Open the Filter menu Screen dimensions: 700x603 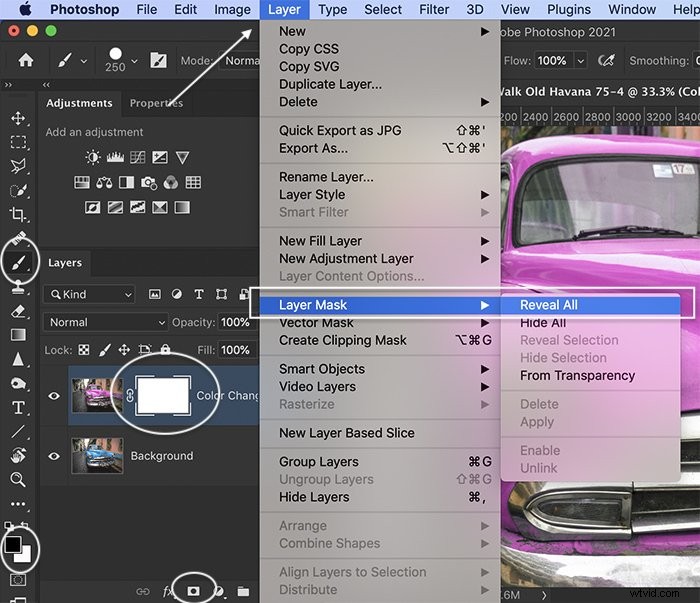(433, 9)
